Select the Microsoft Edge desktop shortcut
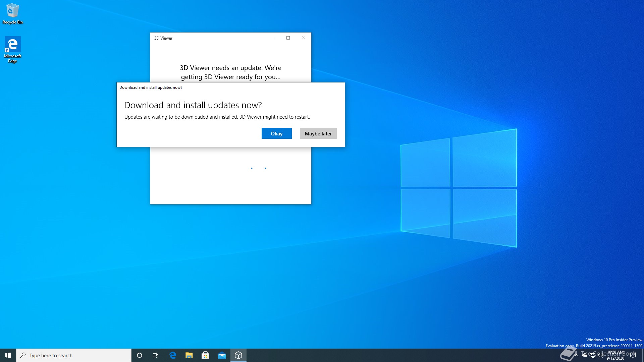 click(x=12, y=49)
